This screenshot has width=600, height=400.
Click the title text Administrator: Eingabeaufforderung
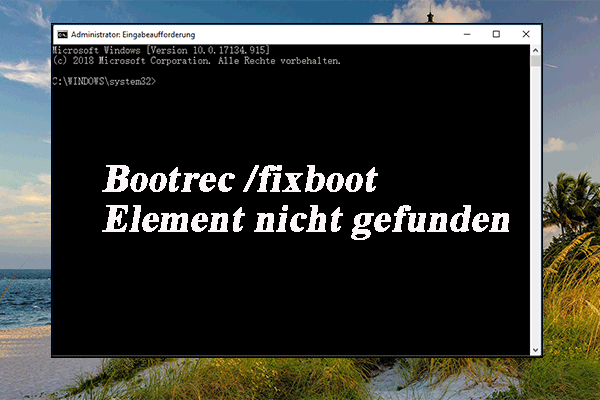(x=133, y=35)
